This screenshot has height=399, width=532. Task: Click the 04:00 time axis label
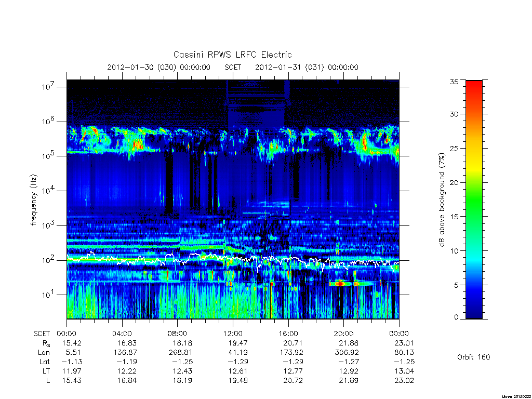[x=122, y=334]
